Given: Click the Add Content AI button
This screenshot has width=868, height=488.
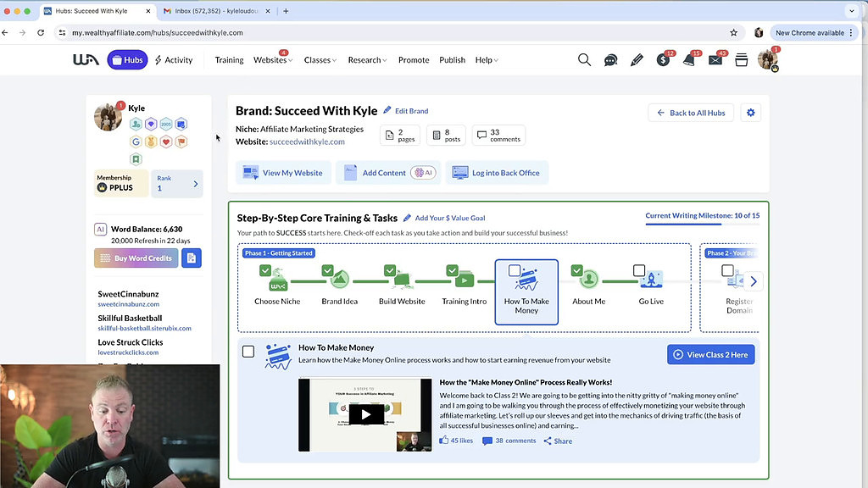Looking at the screenshot, I should [x=388, y=173].
